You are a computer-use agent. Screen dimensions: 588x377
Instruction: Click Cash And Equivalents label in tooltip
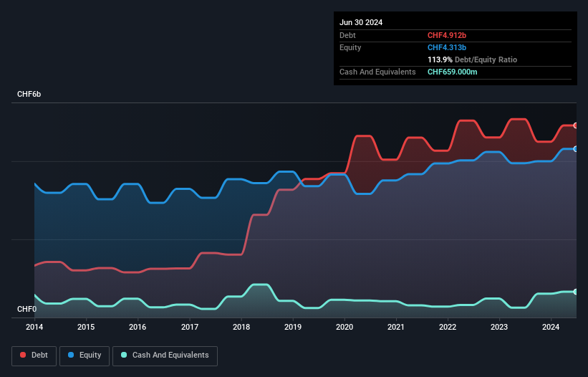point(377,72)
